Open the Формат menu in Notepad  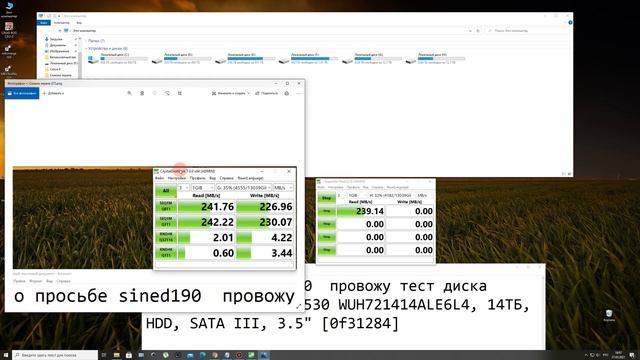36,281
